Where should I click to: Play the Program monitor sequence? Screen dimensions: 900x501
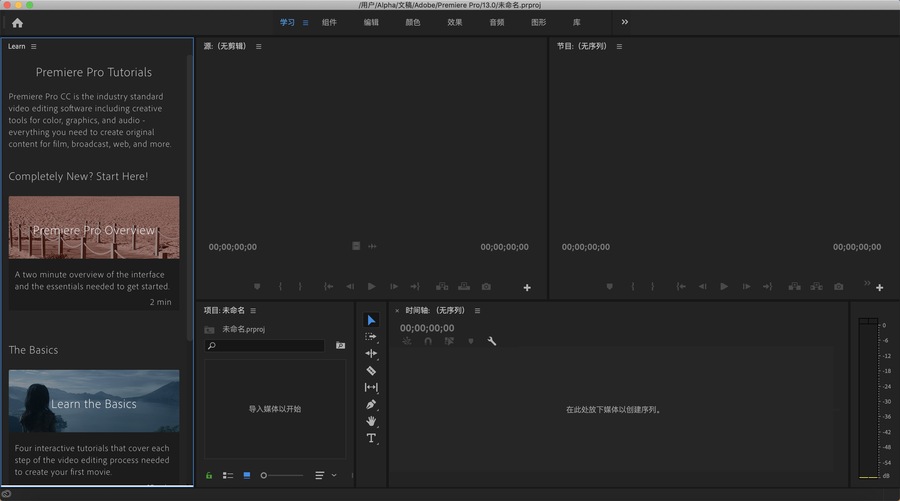pyautogui.click(x=724, y=286)
